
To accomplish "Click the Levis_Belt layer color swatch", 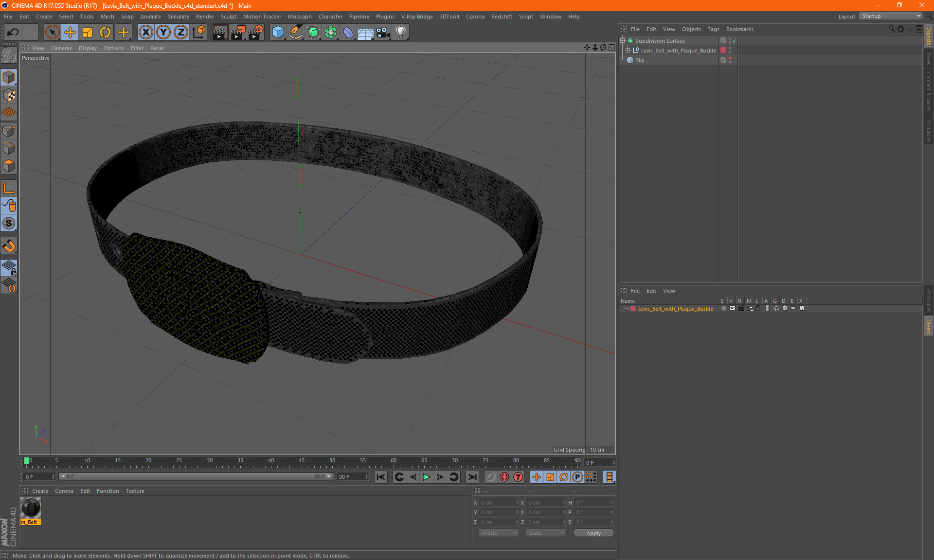I will (633, 309).
